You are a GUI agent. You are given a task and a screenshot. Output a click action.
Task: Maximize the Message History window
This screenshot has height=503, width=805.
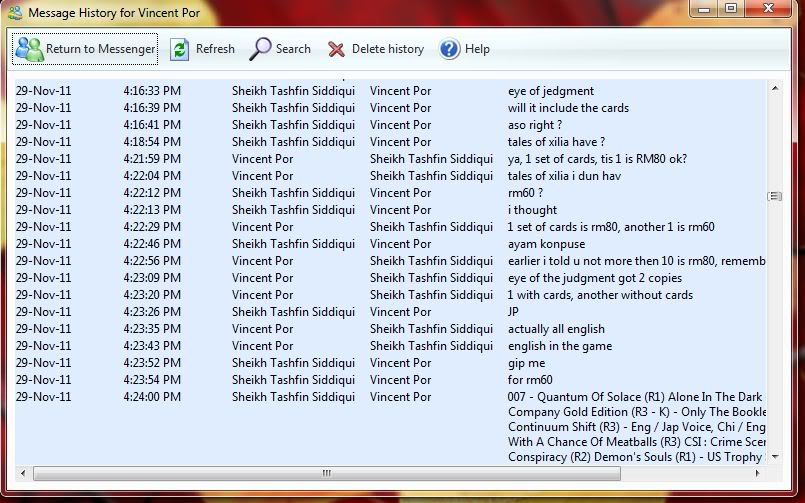click(x=731, y=9)
